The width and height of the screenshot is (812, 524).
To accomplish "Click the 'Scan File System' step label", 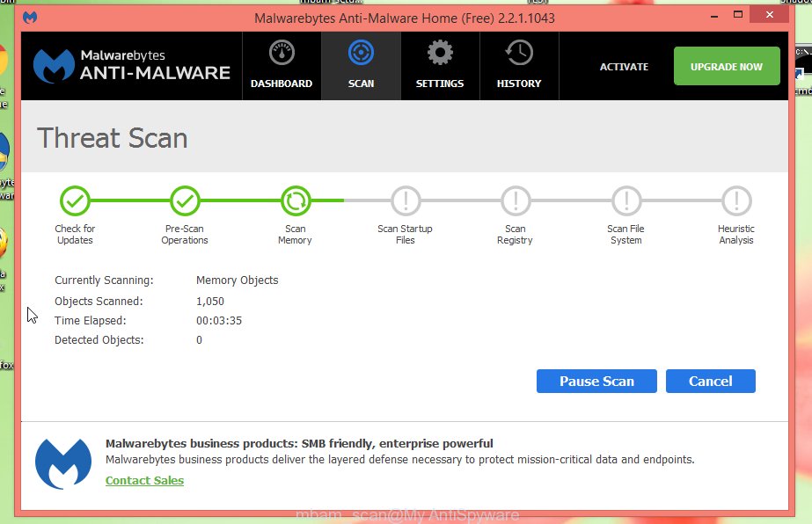I will pyautogui.click(x=626, y=235).
